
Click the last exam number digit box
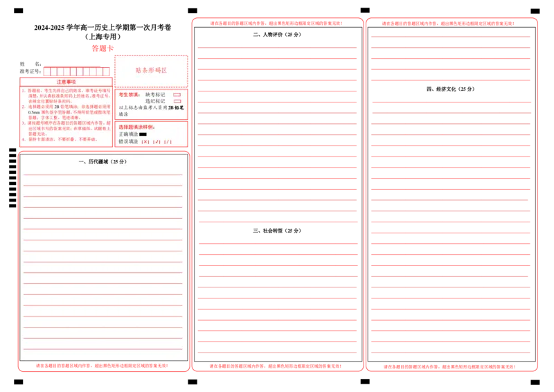click(x=106, y=71)
